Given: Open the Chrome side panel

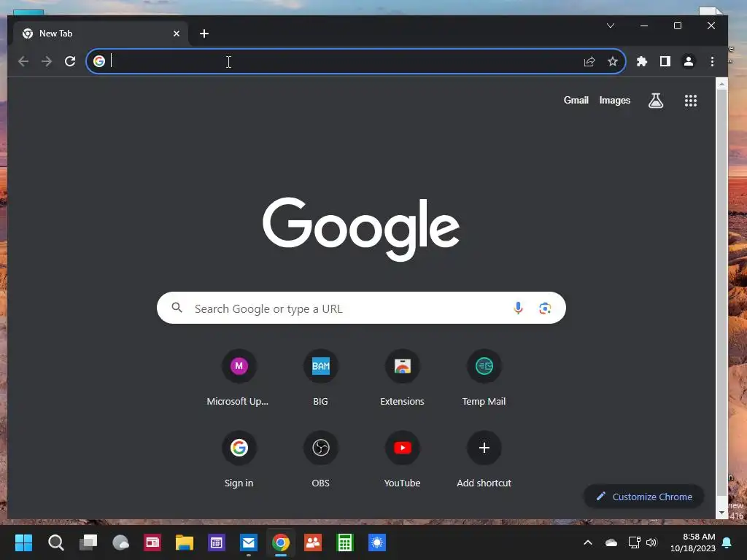Looking at the screenshot, I should pyautogui.click(x=665, y=61).
